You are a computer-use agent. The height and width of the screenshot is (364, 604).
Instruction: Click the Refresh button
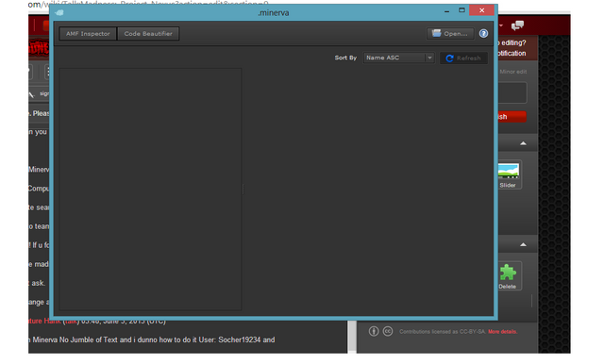[x=463, y=58]
